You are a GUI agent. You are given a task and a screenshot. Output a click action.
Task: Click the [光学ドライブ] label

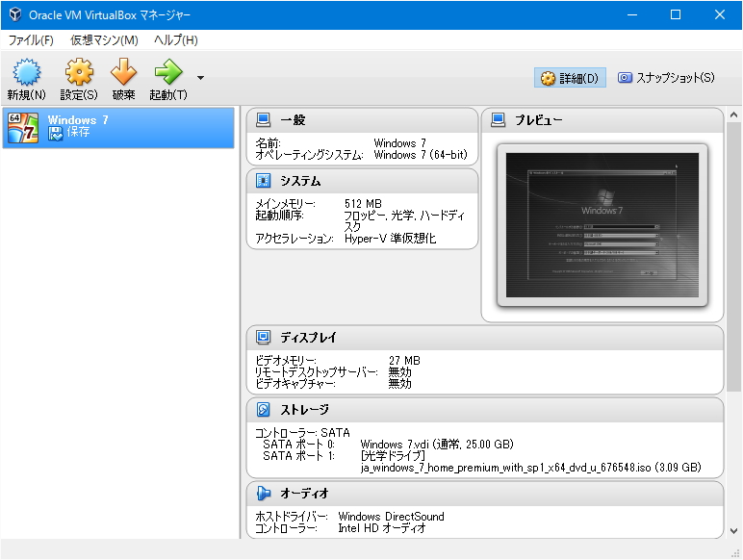point(393,456)
